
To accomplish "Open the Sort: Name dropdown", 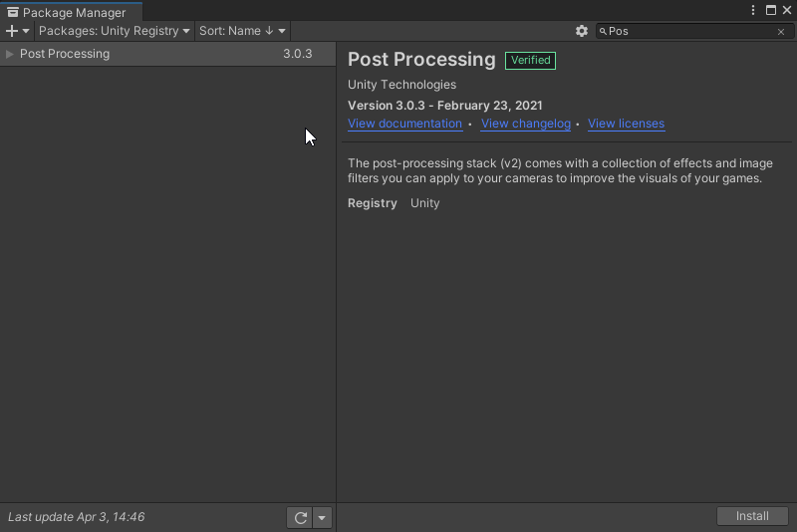I will click(242, 31).
